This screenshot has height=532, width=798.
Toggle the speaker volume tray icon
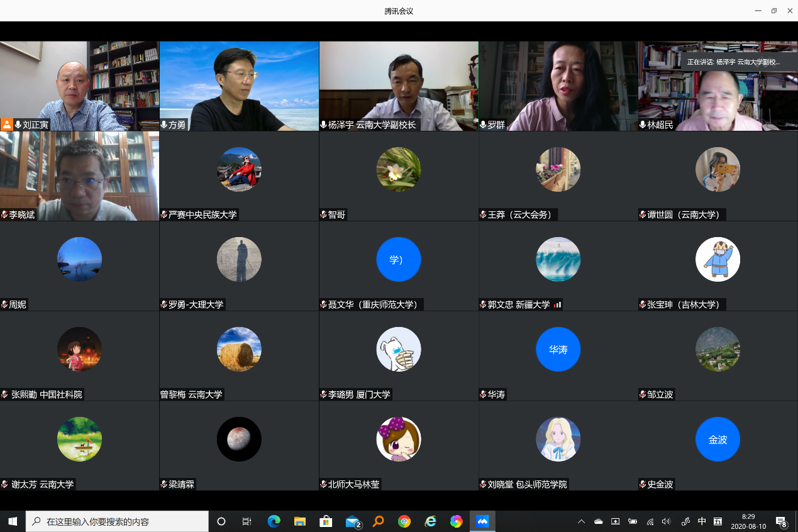[x=667, y=521]
